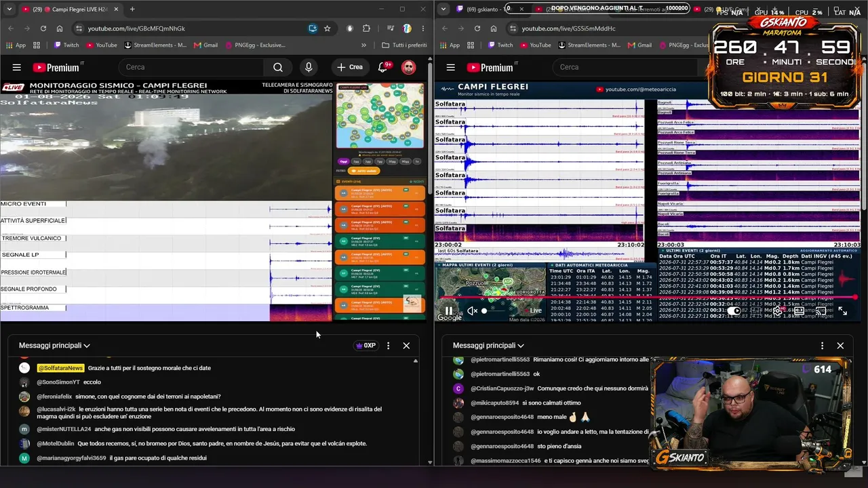Open video settings gear in right player
Viewport: 868px width, 488px height.
(778, 311)
